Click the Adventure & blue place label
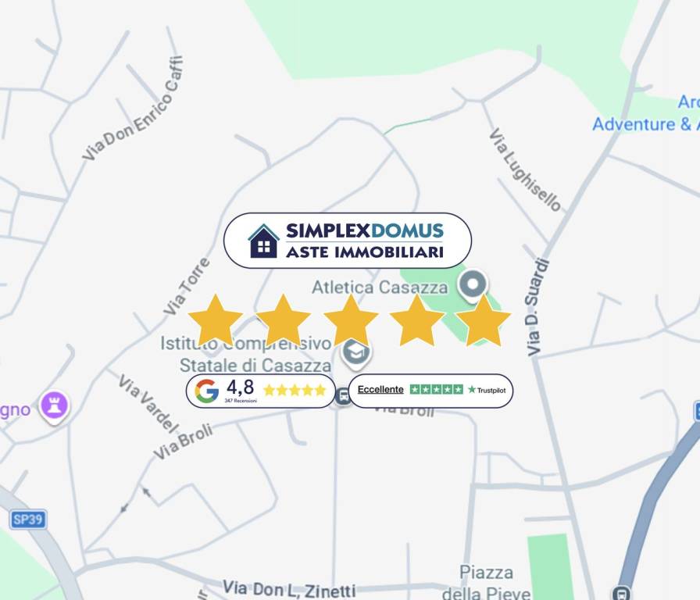The image size is (700, 600). 646,123
